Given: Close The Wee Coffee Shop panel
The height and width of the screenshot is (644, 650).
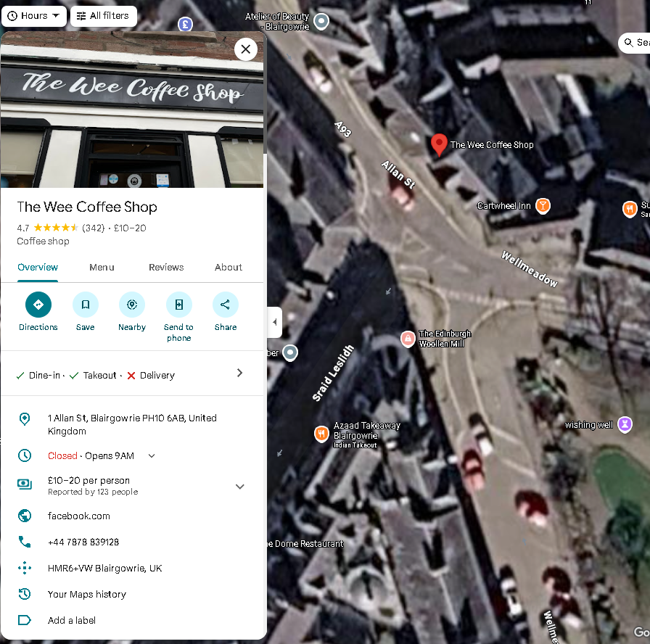Looking at the screenshot, I should (245, 49).
